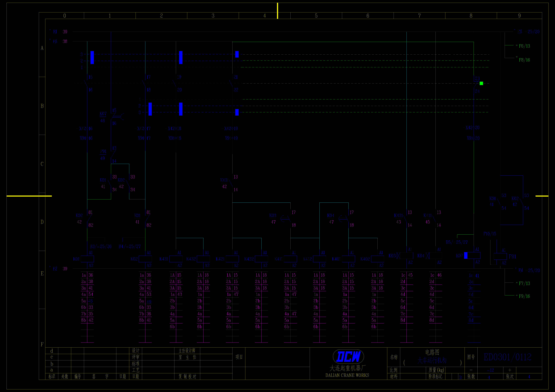Select the K07 contact label near 48
This screenshot has height=392, width=555.
pos(103,114)
